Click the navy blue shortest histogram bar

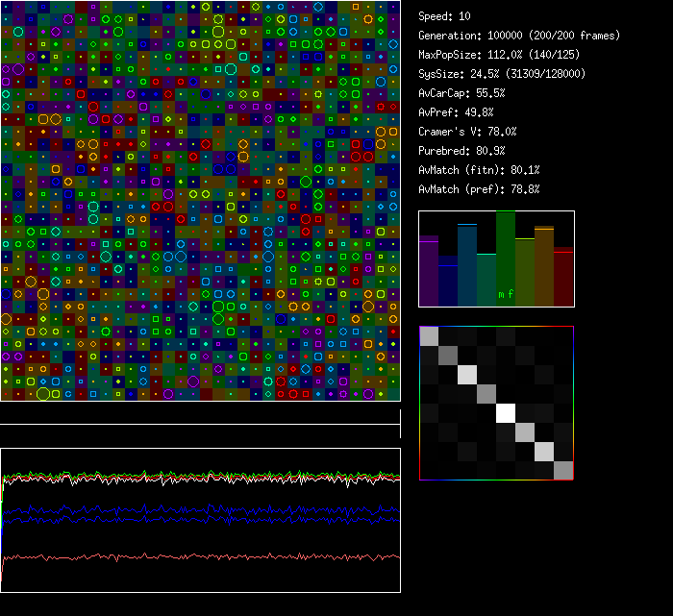[448, 285]
